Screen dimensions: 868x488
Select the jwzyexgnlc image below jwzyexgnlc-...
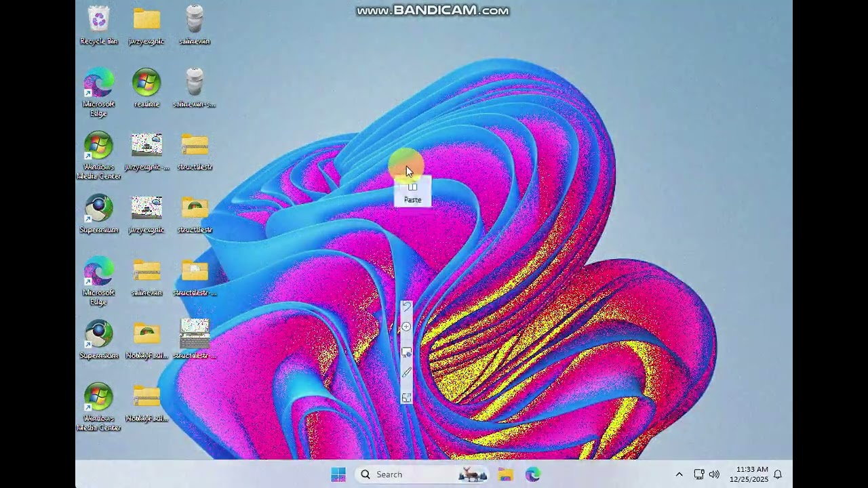pos(146,215)
